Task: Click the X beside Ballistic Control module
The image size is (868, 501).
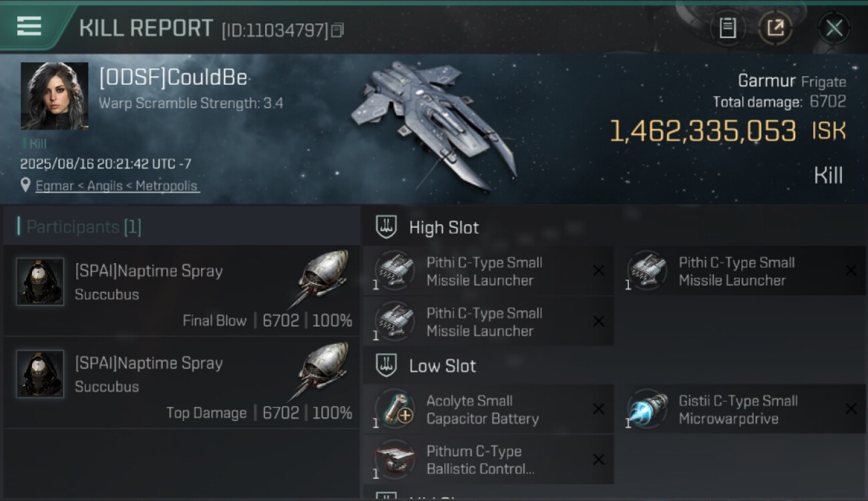Action: (599, 460)
